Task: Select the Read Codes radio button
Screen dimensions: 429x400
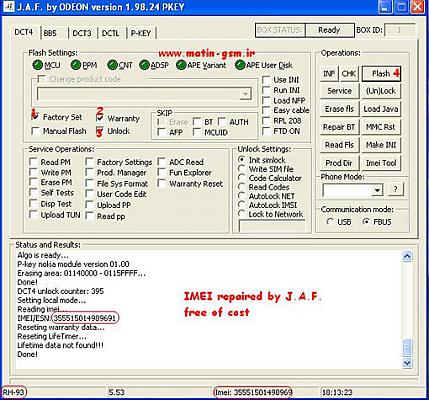Action: [x=242, y=187]
